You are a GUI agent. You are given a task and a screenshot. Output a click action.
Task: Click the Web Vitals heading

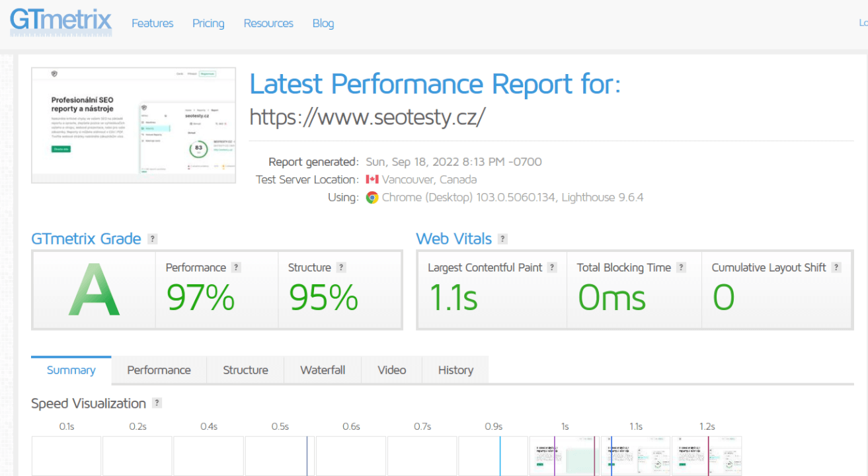pyautogui.click(x=454, y=239)
